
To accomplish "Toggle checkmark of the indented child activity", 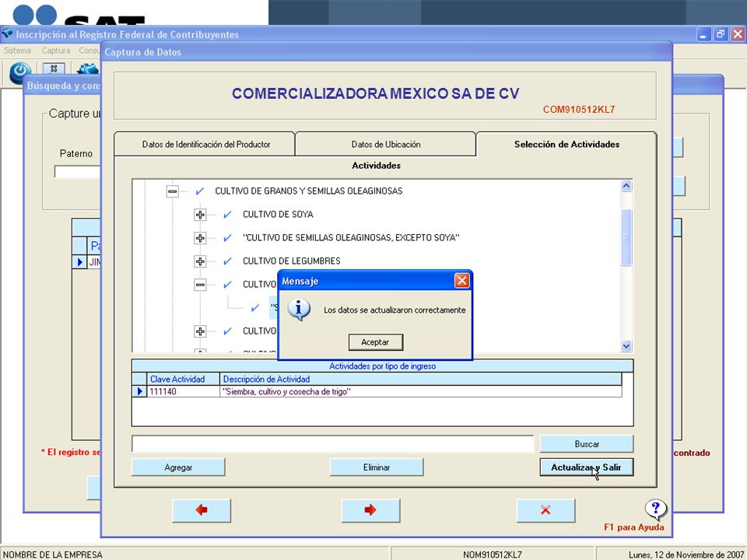I will [x=255, y=308].
